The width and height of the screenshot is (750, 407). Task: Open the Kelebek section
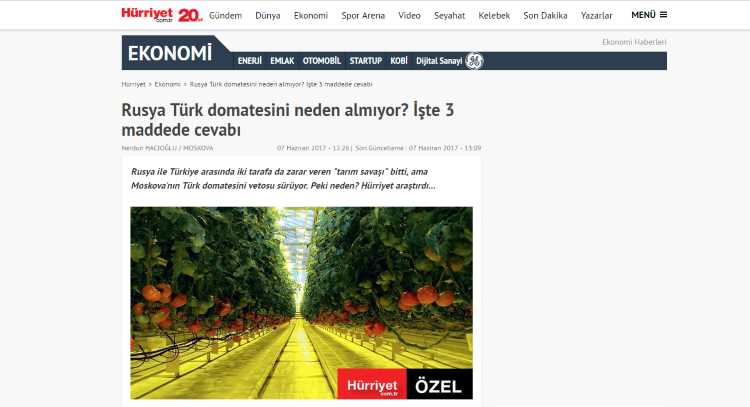coord(494,15)
